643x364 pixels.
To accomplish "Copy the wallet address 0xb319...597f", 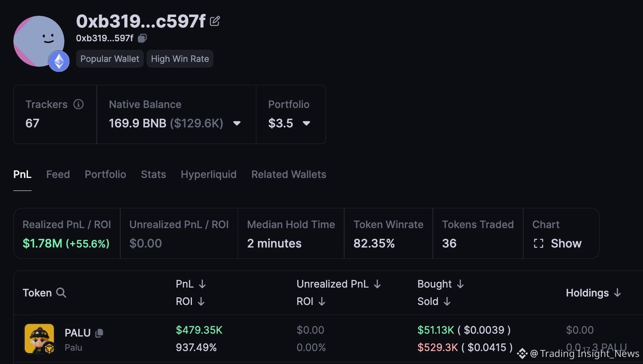I will (x=142, y=38).
